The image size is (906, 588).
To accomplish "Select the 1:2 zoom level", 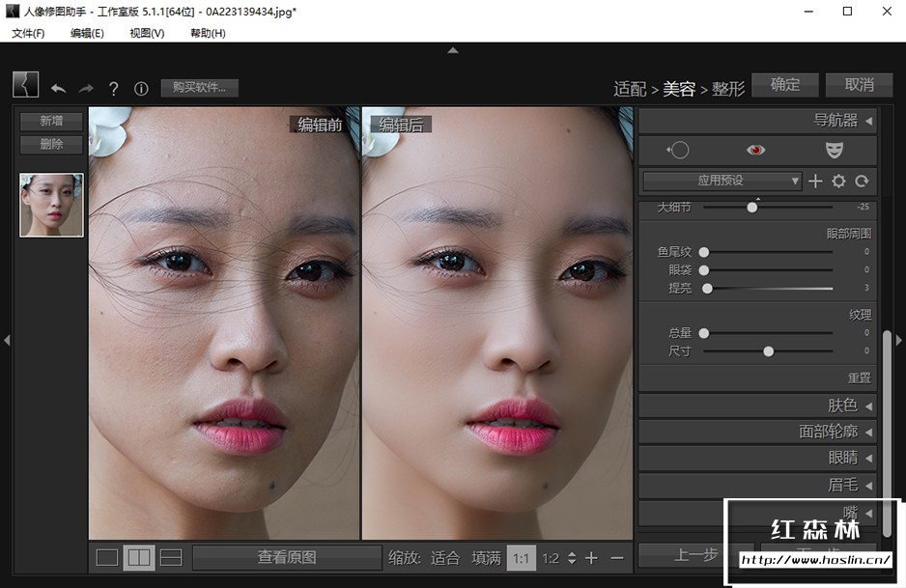I will pos(551,558).
